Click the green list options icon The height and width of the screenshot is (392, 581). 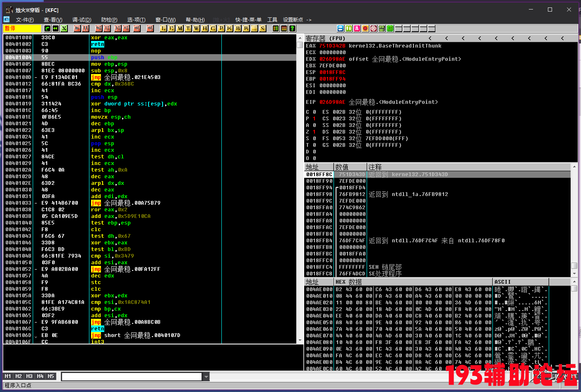click(x=276, y=29)
